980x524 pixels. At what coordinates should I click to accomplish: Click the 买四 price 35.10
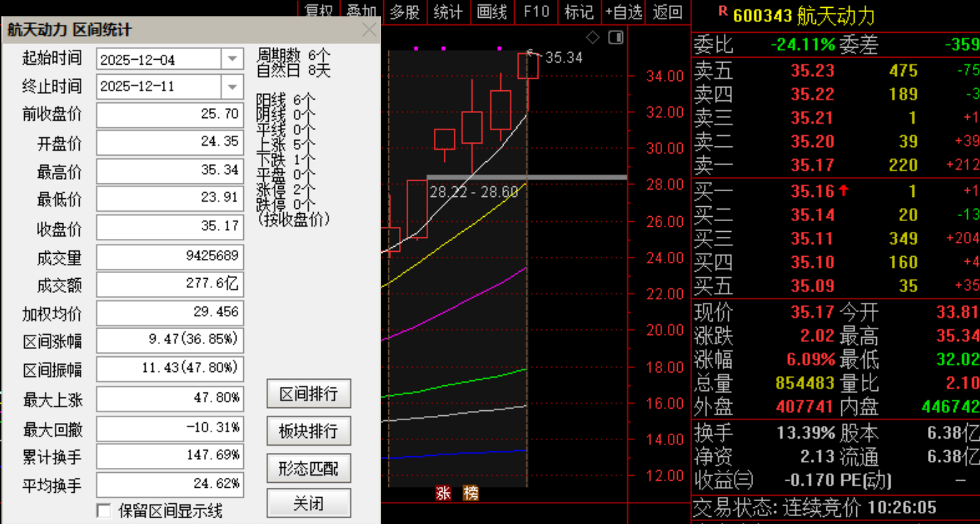[x=812, y=262]
